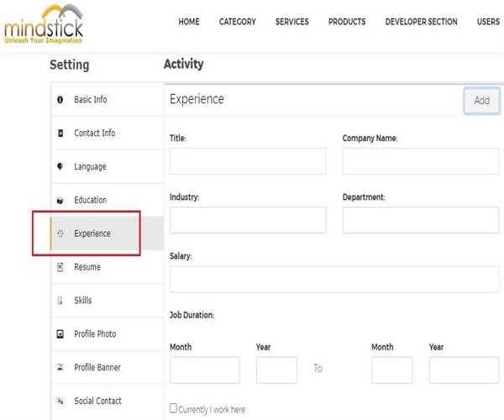Focus the Title input field
The height and width of the screenshot is (420, 504).
tap(248, 161)
